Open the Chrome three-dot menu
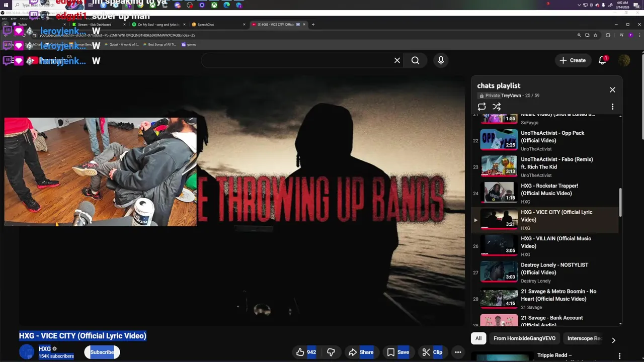644x362 pixels. pyautogui.click(x=639, y=35)
